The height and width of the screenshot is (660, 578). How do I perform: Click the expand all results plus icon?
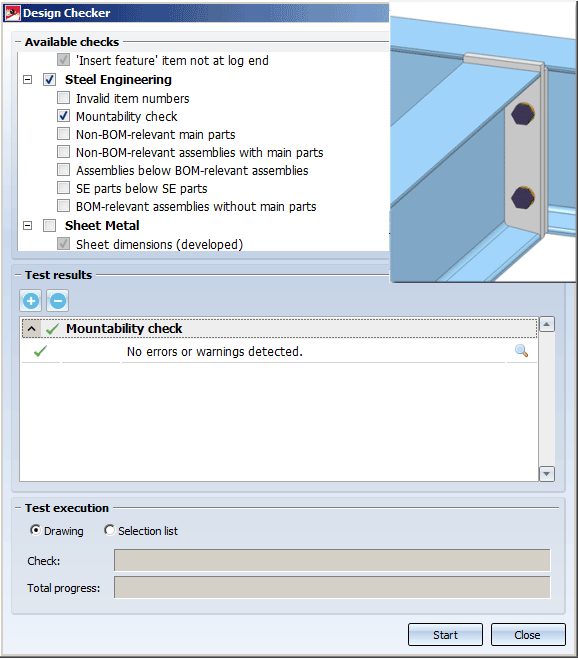point(31,301)
